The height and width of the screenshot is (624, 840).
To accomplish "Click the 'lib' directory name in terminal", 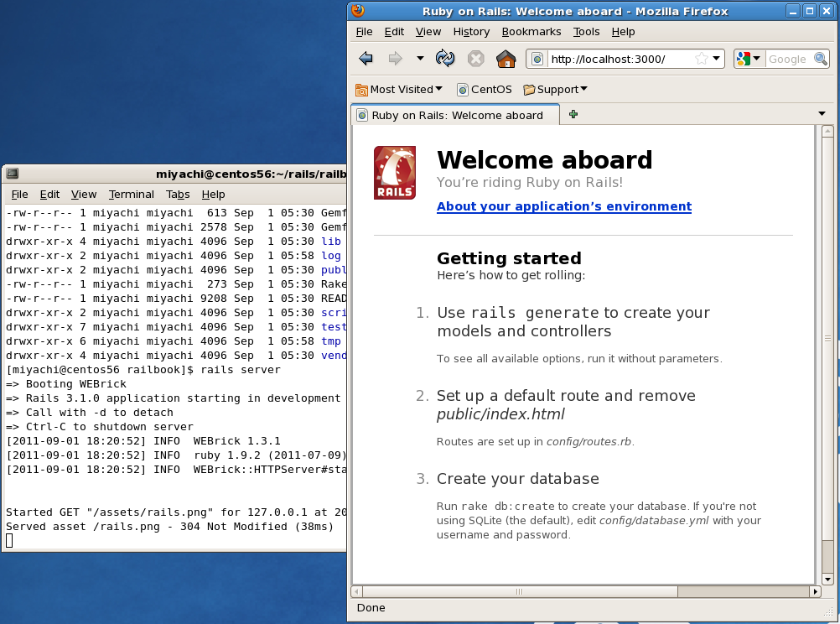I will (x=330, y=242).
